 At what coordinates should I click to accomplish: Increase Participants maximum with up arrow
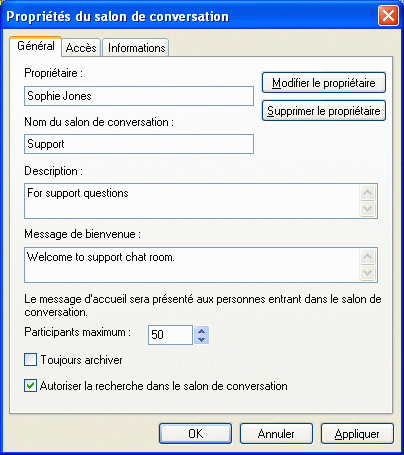point(201,331)
